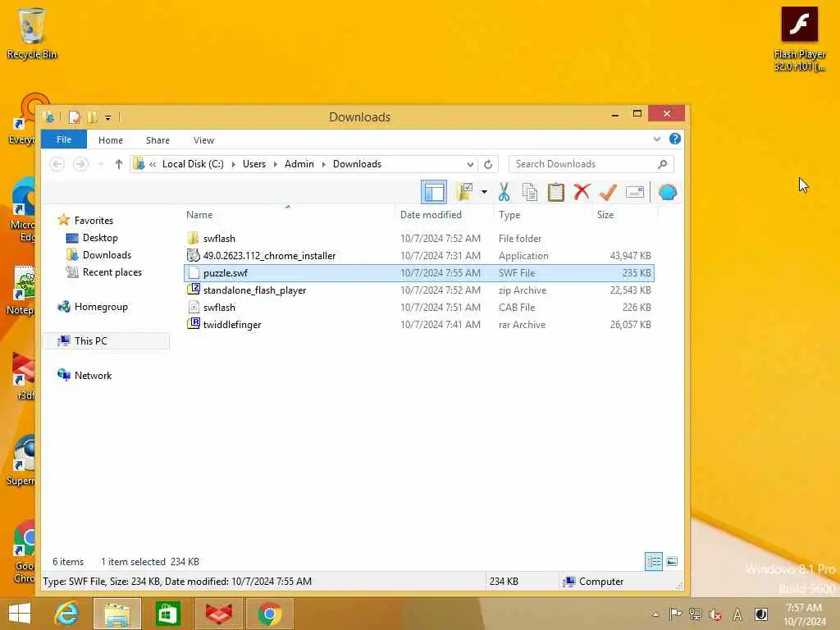Show hidden breadcrumb path chevrons
Viewport: 840px width, 630px height.
(x=153, y=164)
